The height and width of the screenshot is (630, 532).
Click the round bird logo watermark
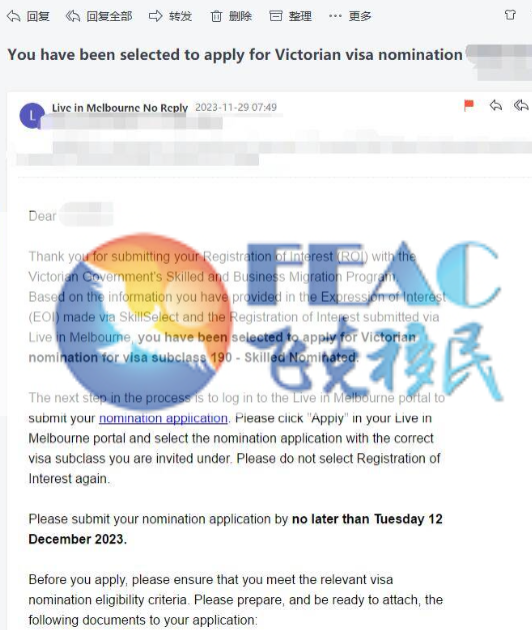tap(143, 316)
